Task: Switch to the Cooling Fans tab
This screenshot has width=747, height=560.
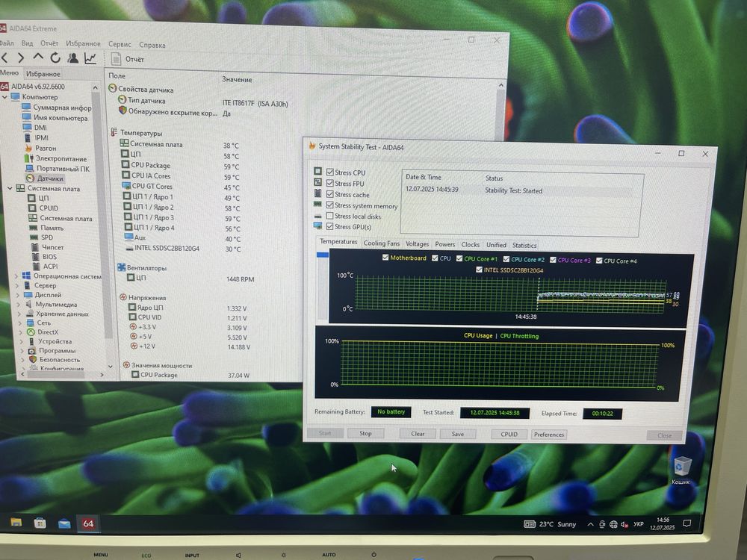Action: pos(381,243)
